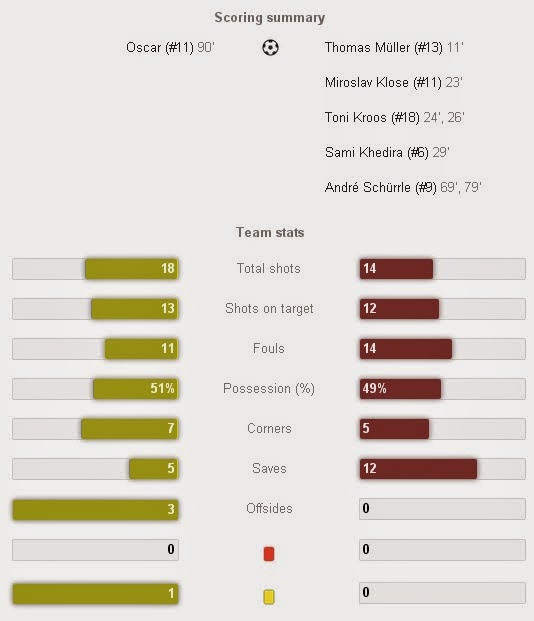
Task: Select the maroon Saves bar showing 12
Action: coord(418,469)
